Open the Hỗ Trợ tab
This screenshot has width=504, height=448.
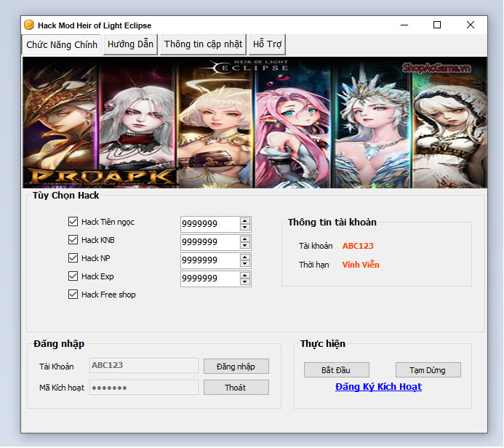(267, 44)
